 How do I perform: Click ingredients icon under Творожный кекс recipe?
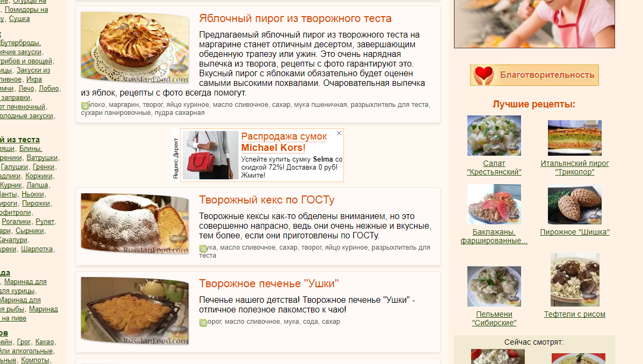coord(203,249)
